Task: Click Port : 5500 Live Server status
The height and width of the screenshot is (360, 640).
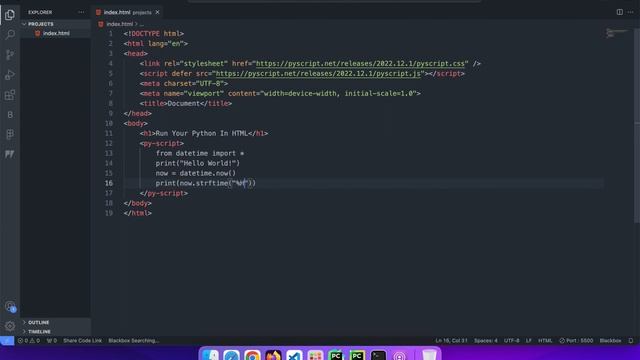Action: coord(576,340)
